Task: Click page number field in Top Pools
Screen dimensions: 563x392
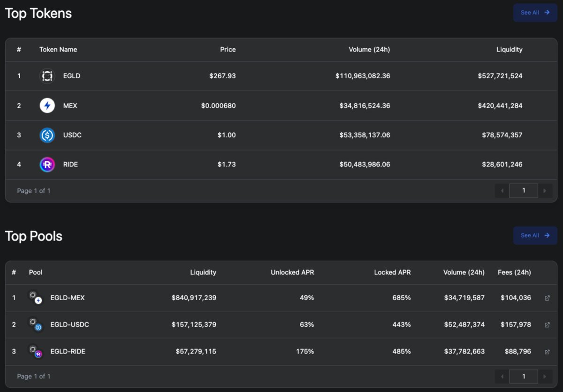Action: pyautogui.click(x=524, y=376)
